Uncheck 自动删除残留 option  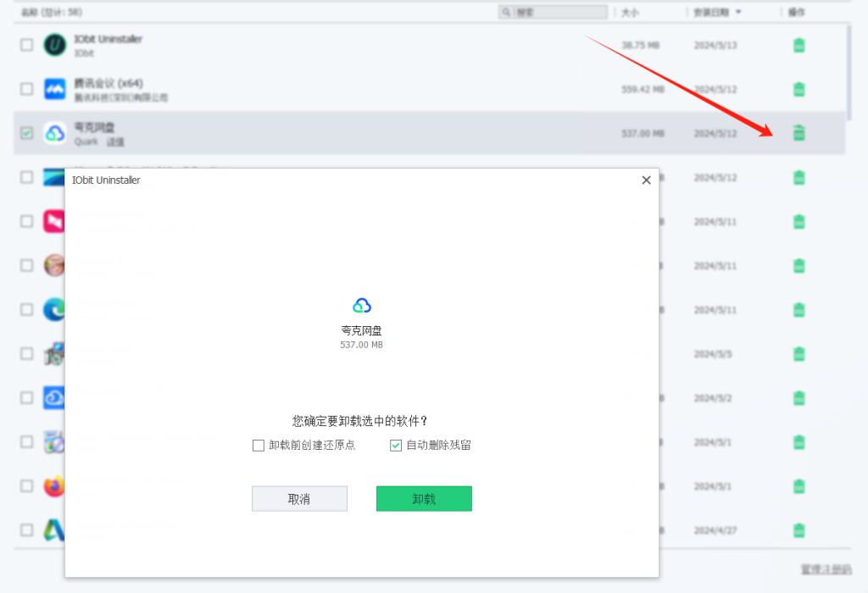396,446
